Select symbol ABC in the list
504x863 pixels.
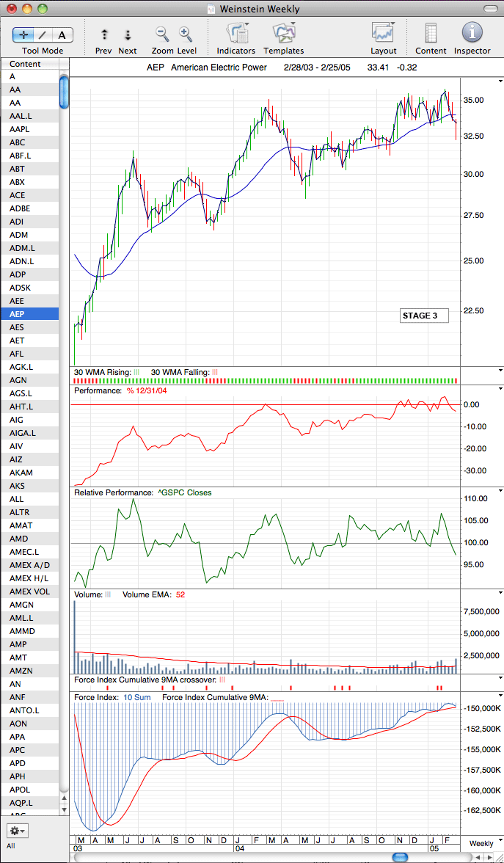pyautogui.click(x=29, y=142)
